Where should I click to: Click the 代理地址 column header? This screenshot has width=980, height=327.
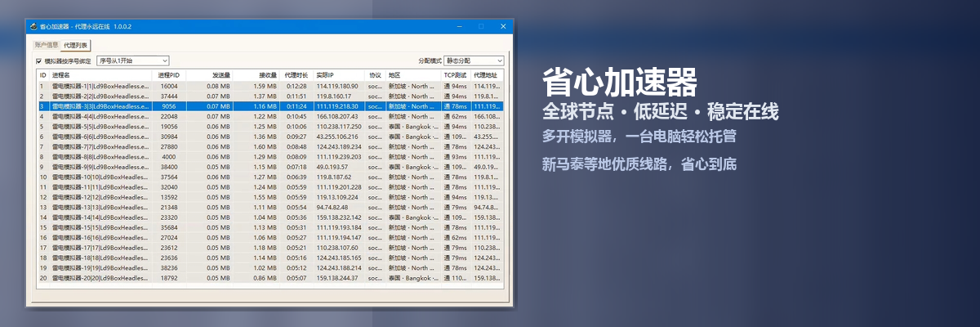tap(488, 75)
